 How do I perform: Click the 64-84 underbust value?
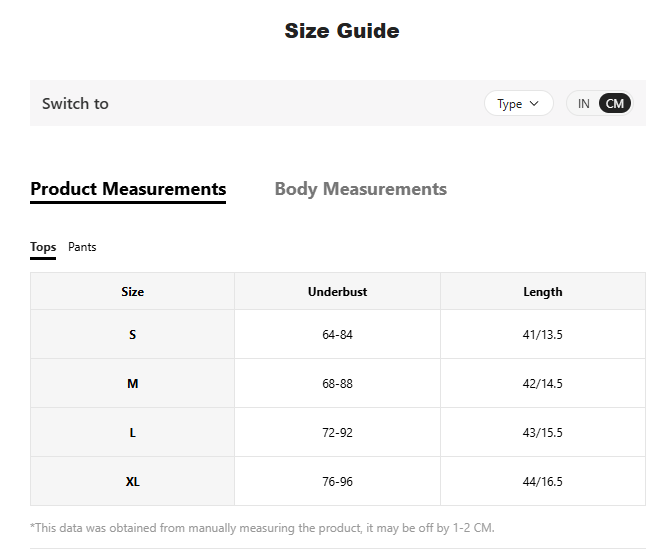[x=337, y=335]
